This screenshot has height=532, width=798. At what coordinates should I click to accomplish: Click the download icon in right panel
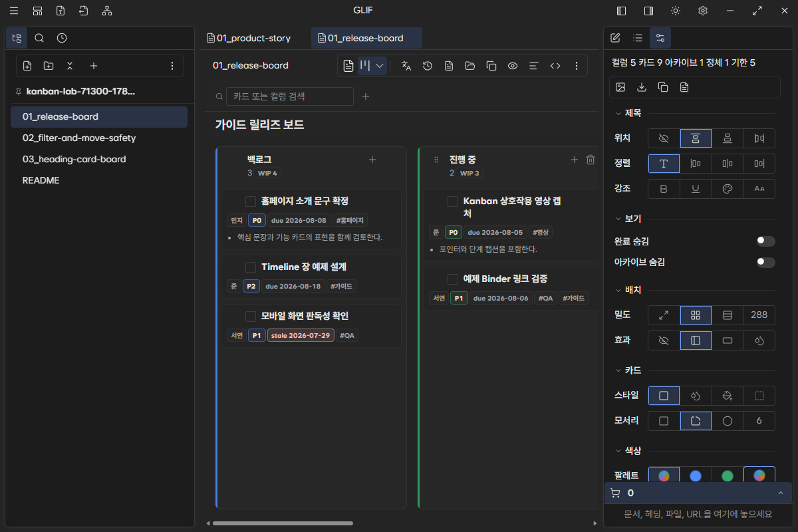[642, 87]
